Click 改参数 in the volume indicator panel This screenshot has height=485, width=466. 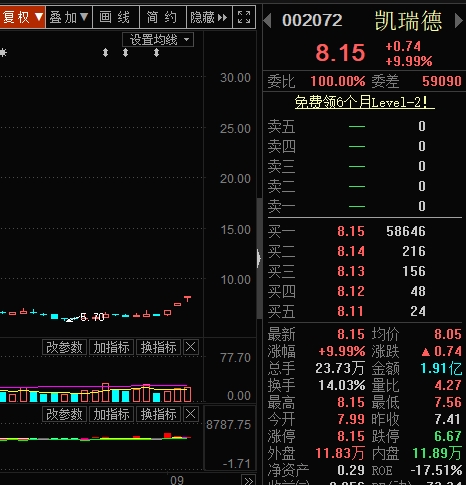[x=65, y=347]
